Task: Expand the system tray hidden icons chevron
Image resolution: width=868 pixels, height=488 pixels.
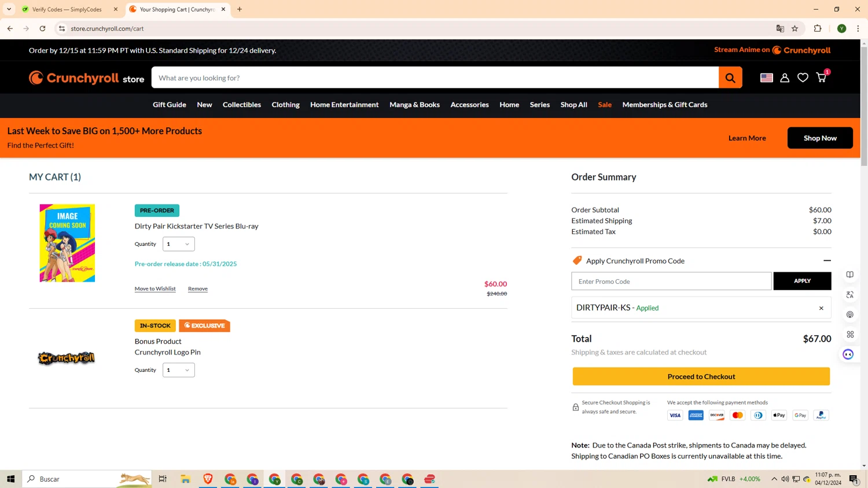Action: tap(774, 479)
